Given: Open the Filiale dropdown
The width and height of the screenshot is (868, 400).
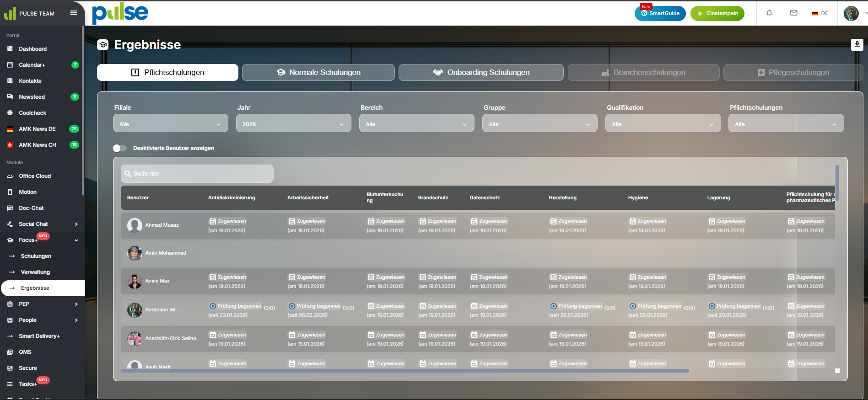Looking at the screenshot, I should click(171, 123).
